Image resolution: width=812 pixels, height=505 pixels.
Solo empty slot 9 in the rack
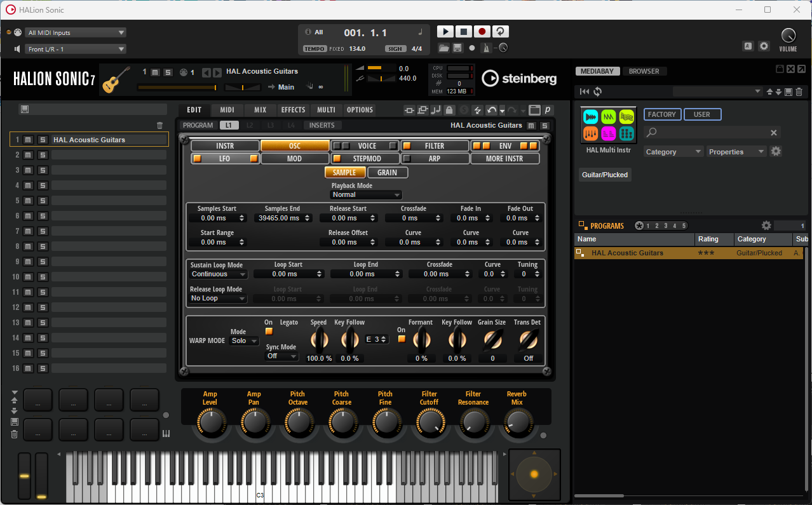click(x=43, y=262)
